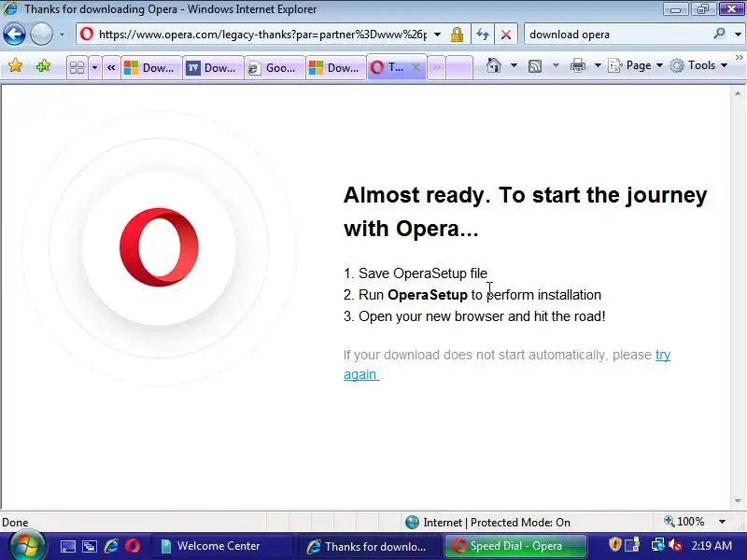Click the scroll tabs left chevron
This screenshot has width=747, height=560.
[111, 67]
